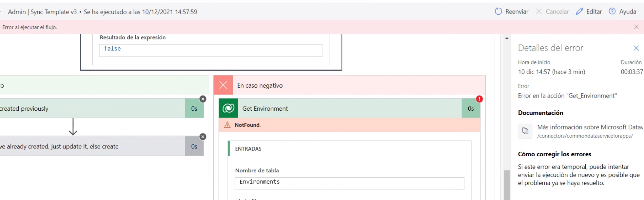
Task: Open the Ayuda help menu
Action: (622, 11)
